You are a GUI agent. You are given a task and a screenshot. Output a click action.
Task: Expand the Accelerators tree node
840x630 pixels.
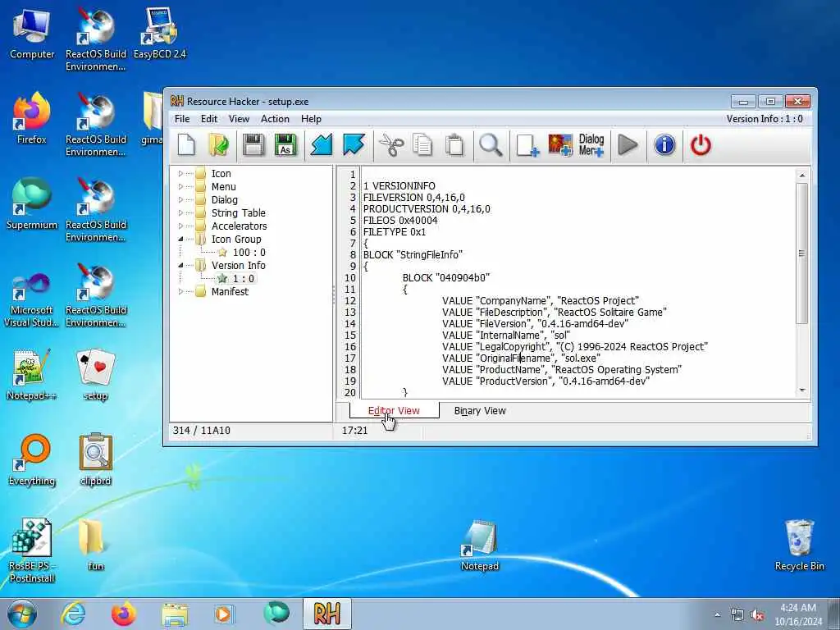180,226
